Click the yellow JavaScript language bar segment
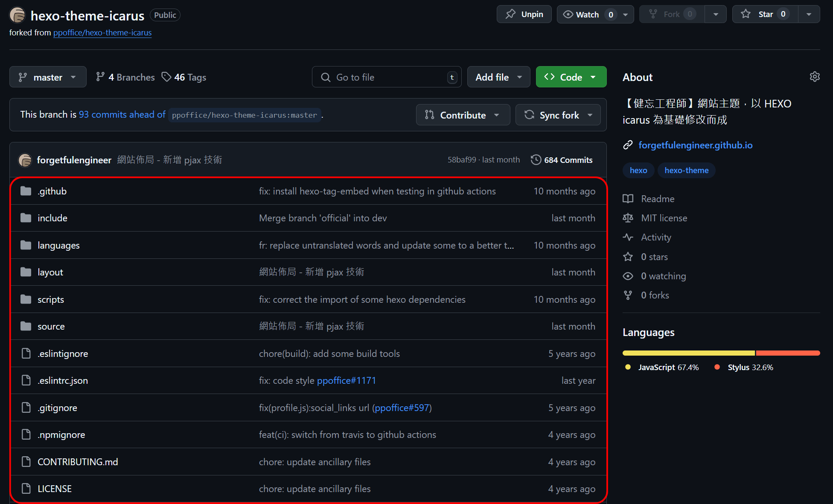Image resolution: width=833 pixels, height=504 pixels. tap(688, 353)
